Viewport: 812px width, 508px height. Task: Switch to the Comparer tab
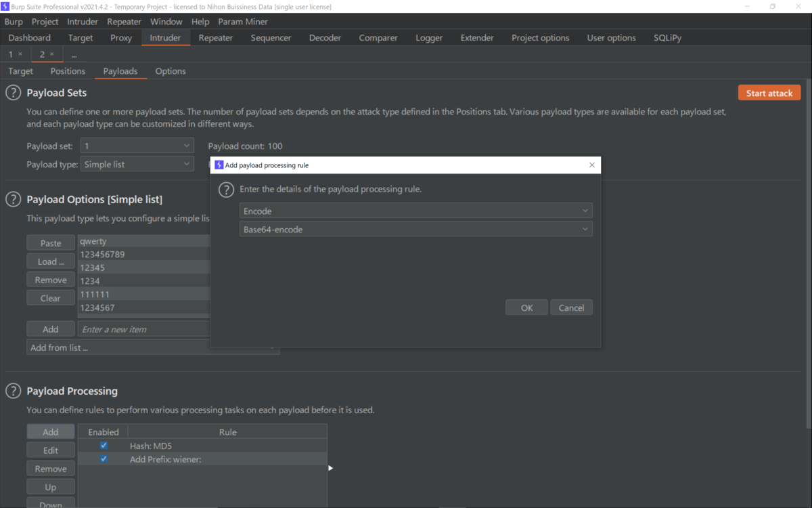(378, 38)
